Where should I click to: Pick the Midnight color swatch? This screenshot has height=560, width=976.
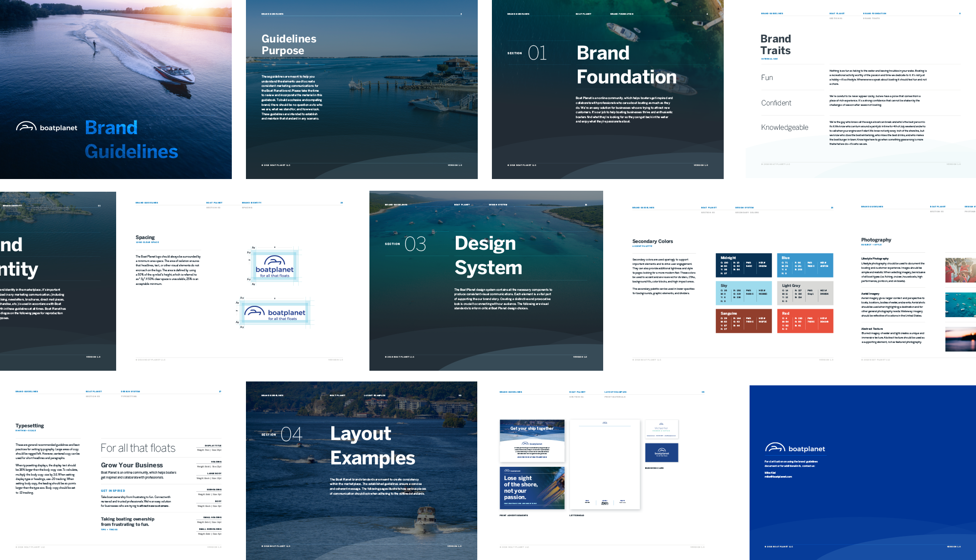tap(744, 265)
